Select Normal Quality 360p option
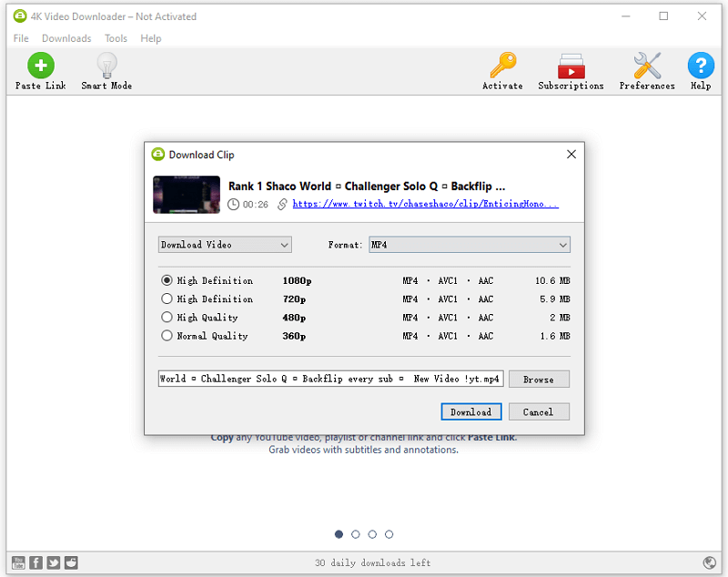The width and height of the screenshot is (728, 577). point(167,336)
